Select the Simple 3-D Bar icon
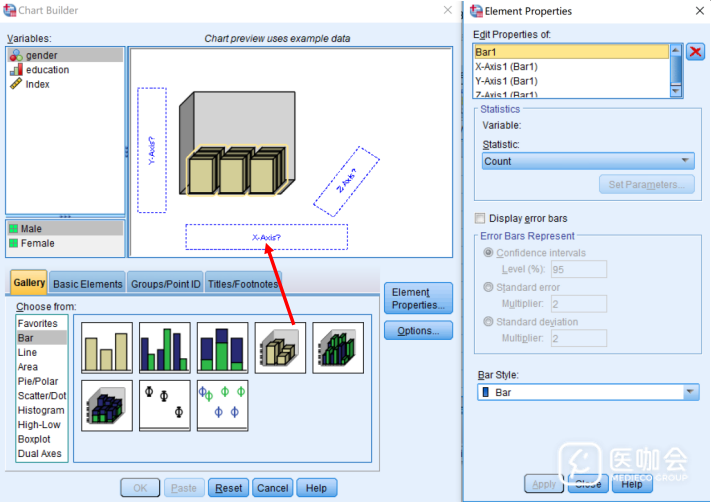This screenshot has height=503, width=711. point(280,347)
